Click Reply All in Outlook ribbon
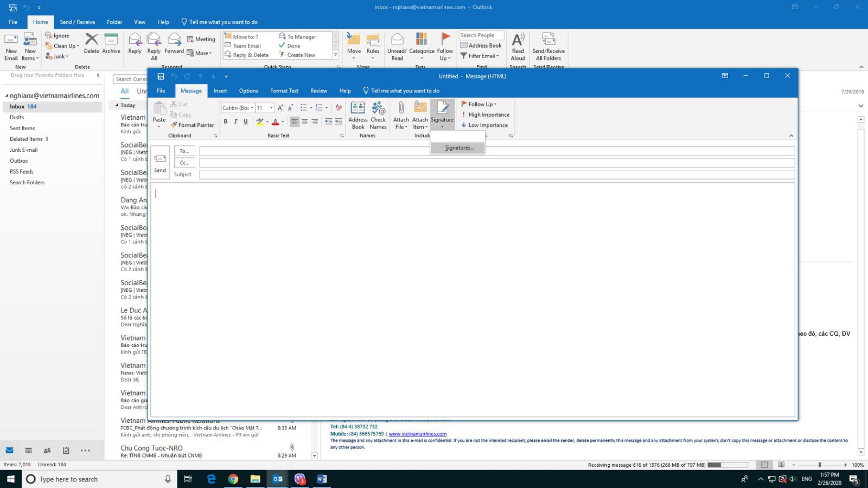 pyautogui.click(x=154, y=47)
